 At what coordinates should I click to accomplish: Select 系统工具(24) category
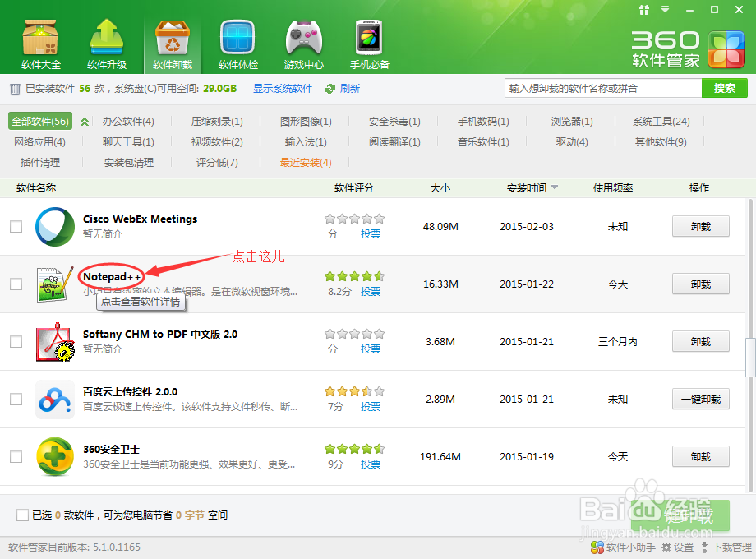661,122
